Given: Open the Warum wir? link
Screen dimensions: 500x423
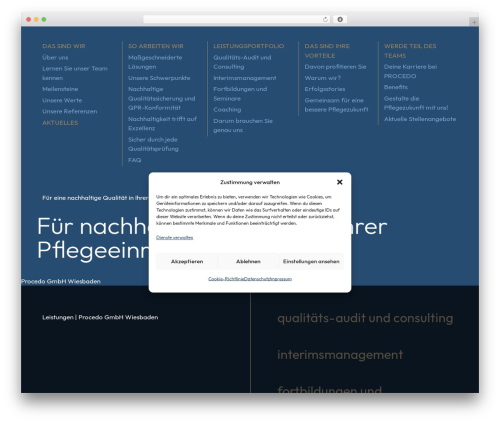Looking at the screenshot, I should pyautogui.click(x=322, y=78).
